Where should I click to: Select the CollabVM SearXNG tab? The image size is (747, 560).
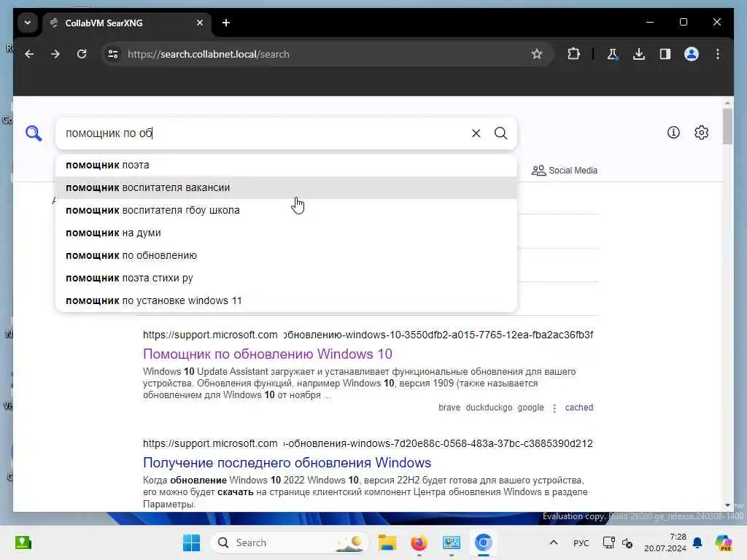(127, 23)
